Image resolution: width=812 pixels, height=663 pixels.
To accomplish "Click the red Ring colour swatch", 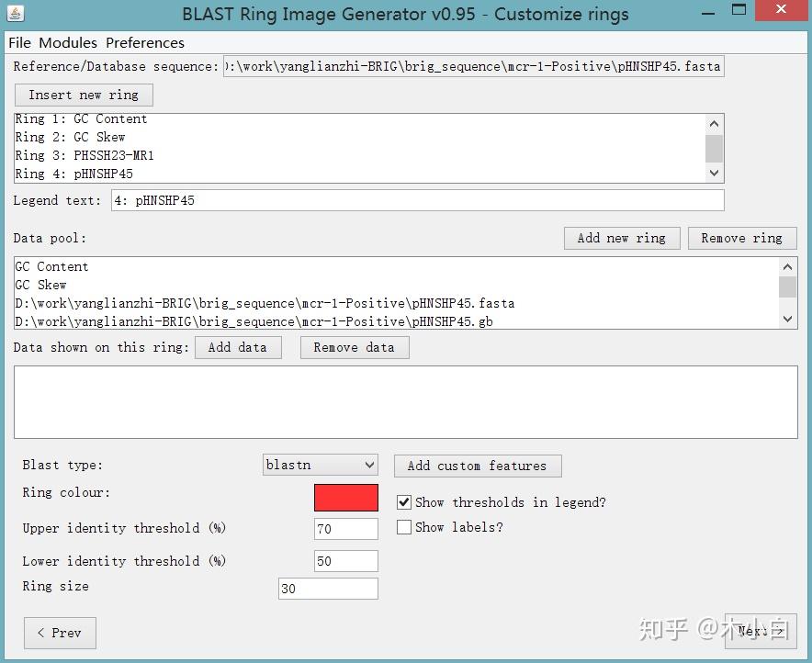I will [x=346, y=498].
